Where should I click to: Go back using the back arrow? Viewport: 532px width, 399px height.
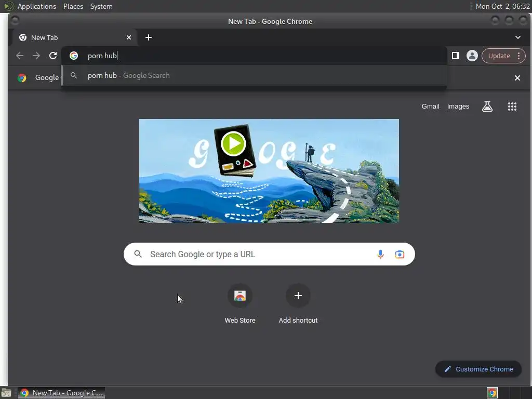[x=20, y=56]
